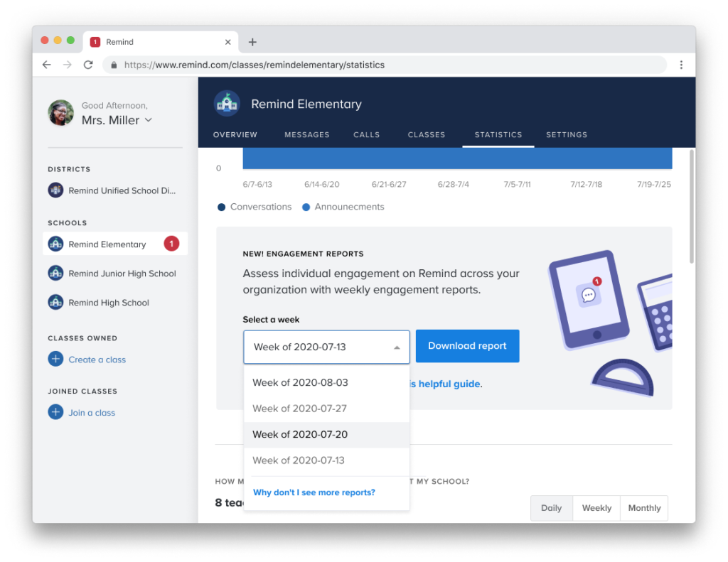Screen dimensions: 728x562
Task: Click the Remind Elementary school icon in sidebar
Action: click(56, 244)
